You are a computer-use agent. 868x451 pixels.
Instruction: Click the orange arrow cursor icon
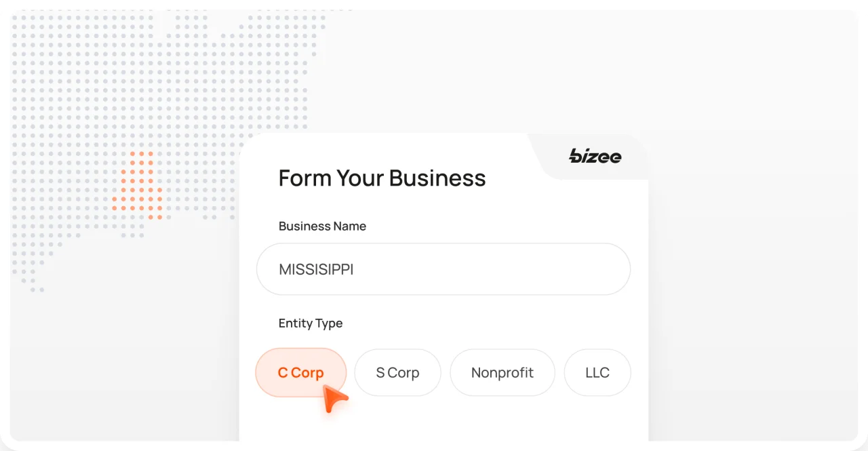click(334, 399)
